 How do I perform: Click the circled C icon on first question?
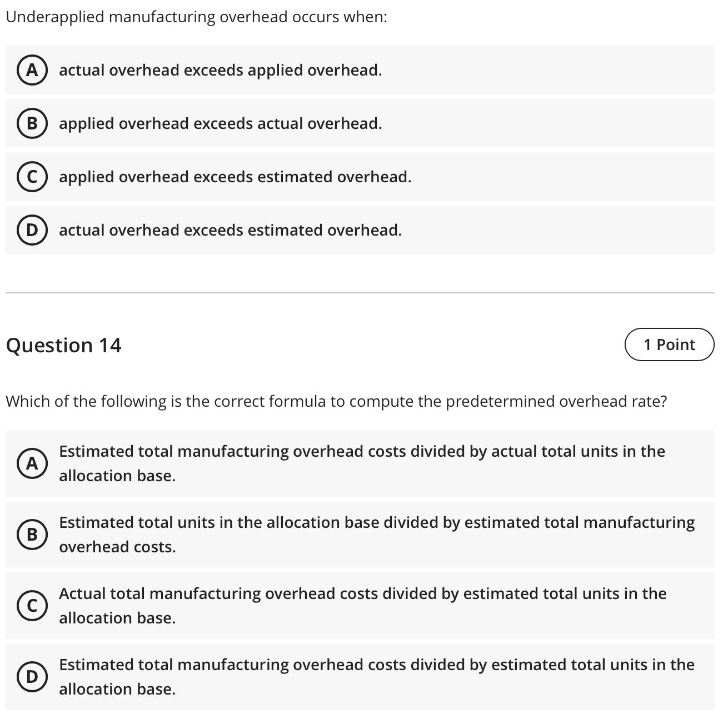pyautogui.click(x=32, y=177)
